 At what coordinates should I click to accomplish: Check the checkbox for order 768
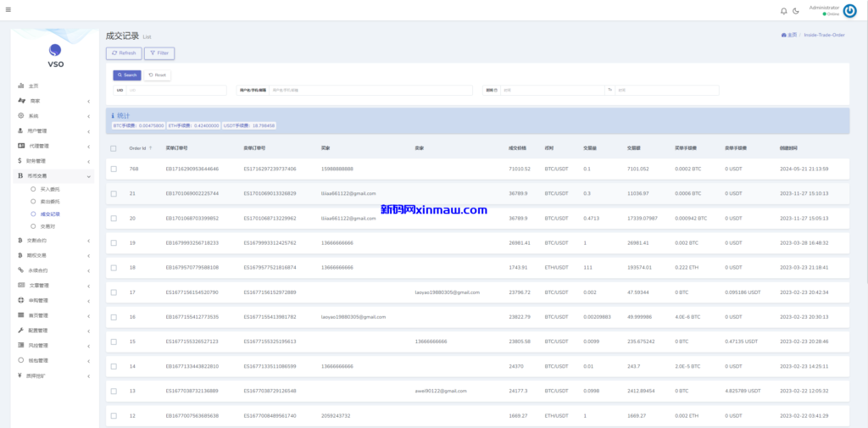[x=114, y=169]
